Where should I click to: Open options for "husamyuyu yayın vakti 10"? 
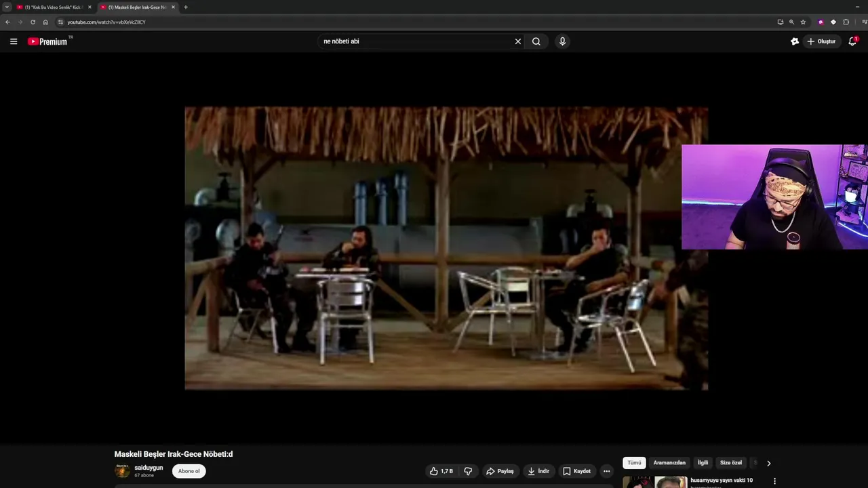point(774,481)
